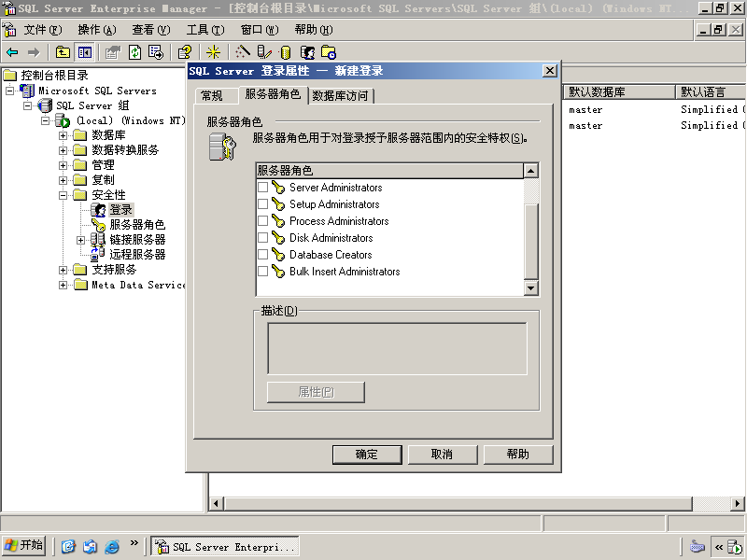Click the SQL Server service tray icon
The height and width of the screenshot is (560, 747).
(x=734, y=547)
